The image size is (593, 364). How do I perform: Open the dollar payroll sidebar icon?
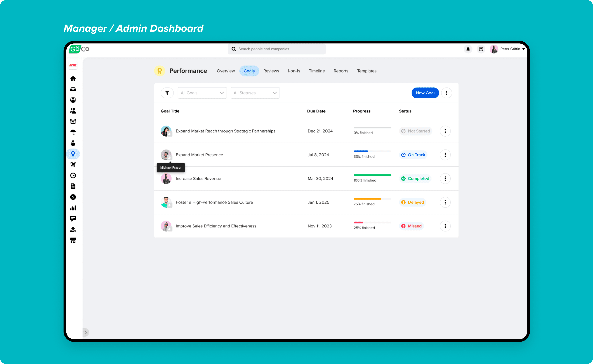coord(73,197)
